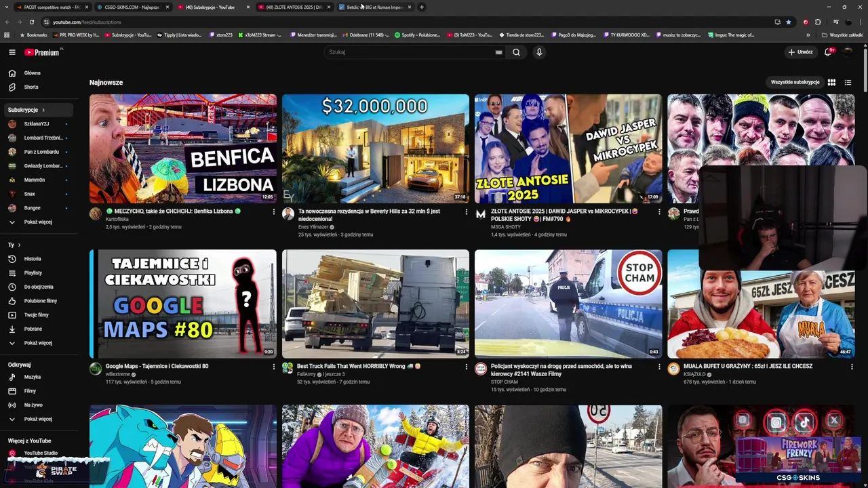Start voice search with microphone icon
868x488 pixels.
pyautogui.click(x=539, y=52)
